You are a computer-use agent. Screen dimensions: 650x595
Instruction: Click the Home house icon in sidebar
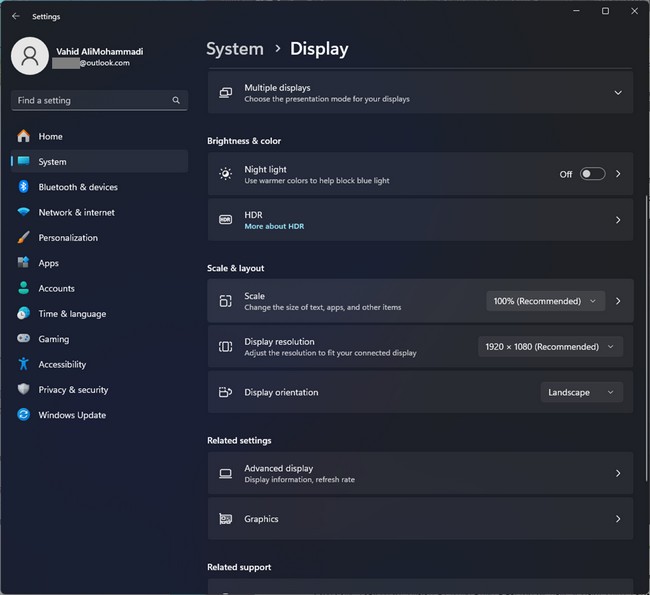[24, 136]
